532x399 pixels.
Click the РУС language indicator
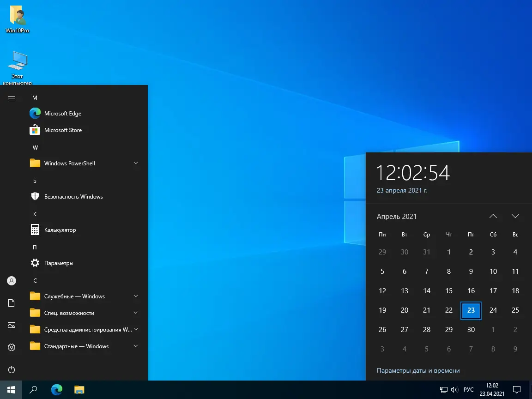point(469,390)
